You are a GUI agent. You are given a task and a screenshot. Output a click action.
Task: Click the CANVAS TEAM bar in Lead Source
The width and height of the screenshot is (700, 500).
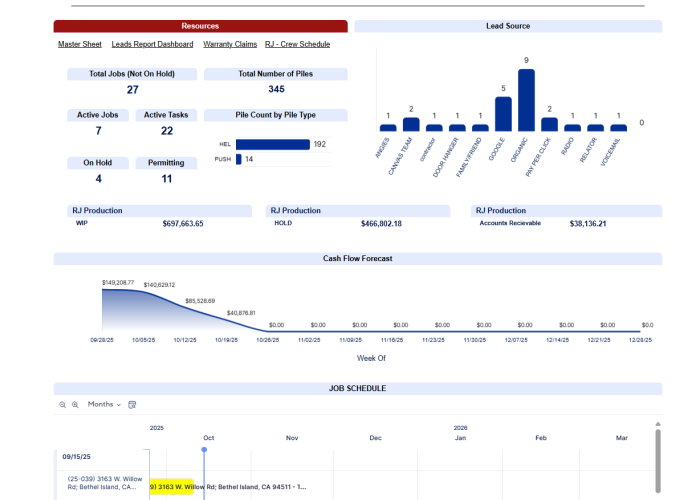411,124
